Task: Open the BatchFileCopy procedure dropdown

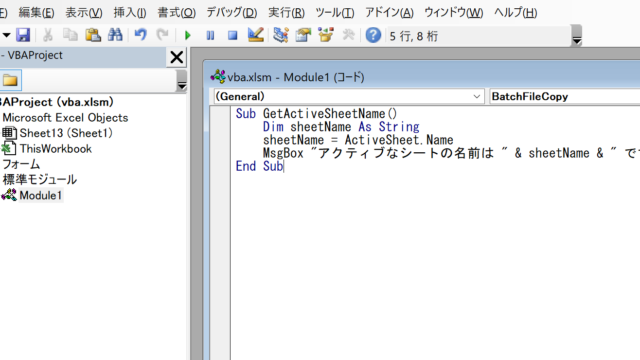Action: click(x=564, y=96)
